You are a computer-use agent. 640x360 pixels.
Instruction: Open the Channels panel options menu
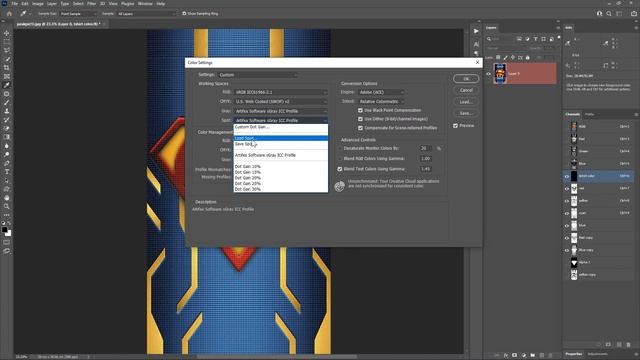[x=636, y=114]
